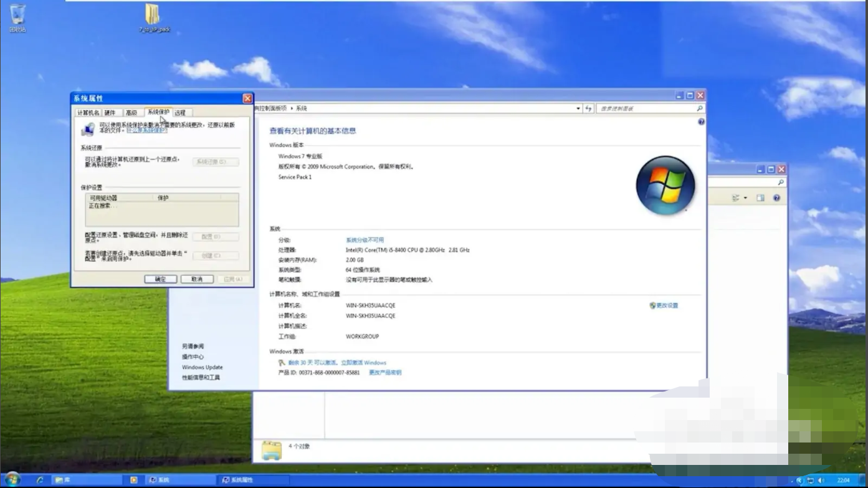Open help via the System window question icon
Image resolution: width=868 pixels, height=488 pixels.
tap(701, 122)
